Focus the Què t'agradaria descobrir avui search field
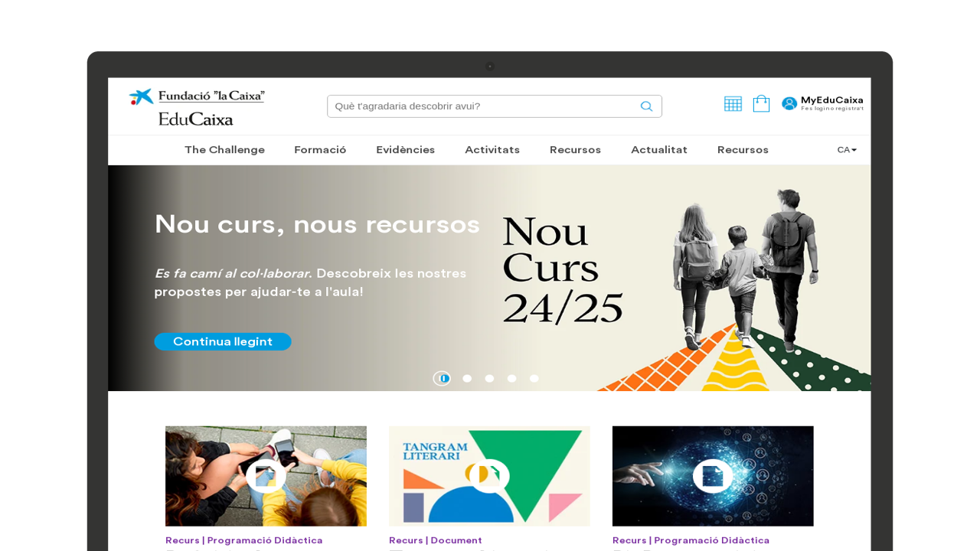This screenshot has height=551, width=980. pos(484,106)
